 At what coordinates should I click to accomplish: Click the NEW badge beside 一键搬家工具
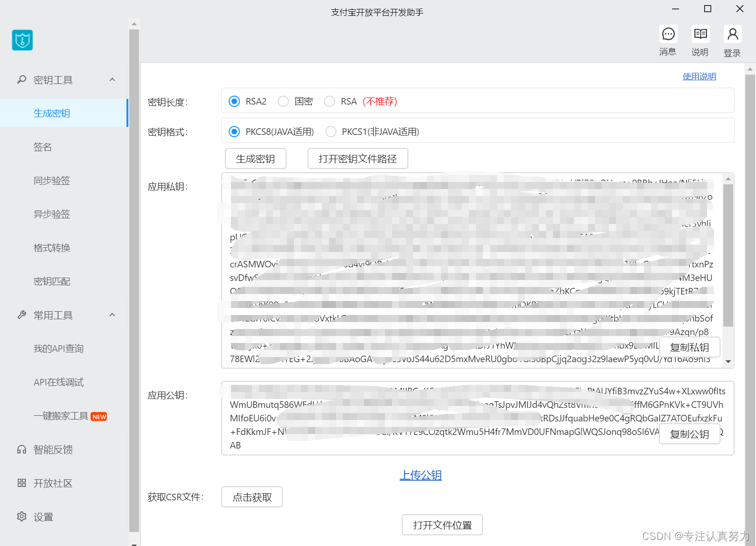point(99,417)
